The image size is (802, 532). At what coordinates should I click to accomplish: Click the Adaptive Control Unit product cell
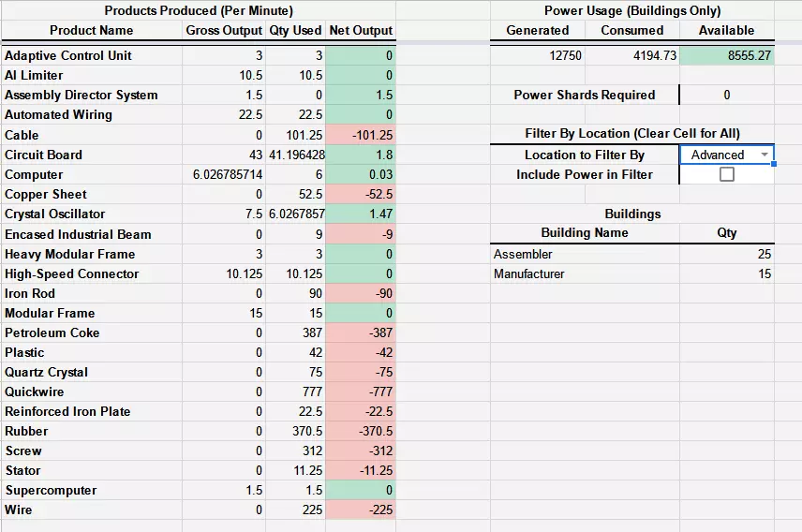tap(68, 55)
